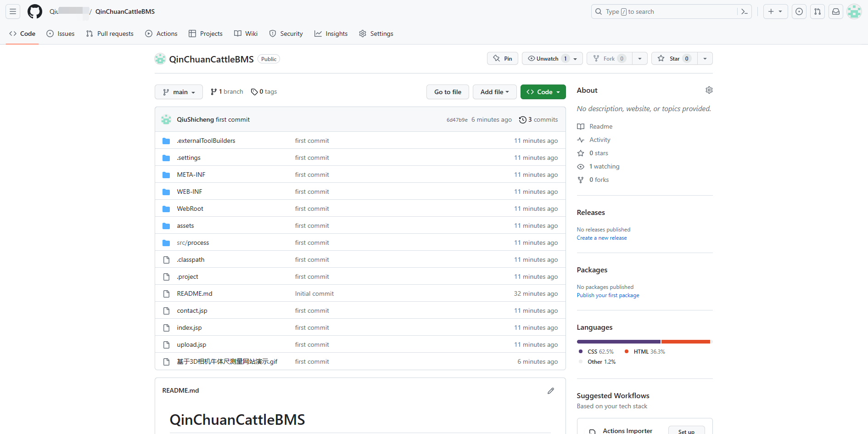This screenshot has height=434, width=868.
Task: Open the META-INF folder
Action: point(191,175)
